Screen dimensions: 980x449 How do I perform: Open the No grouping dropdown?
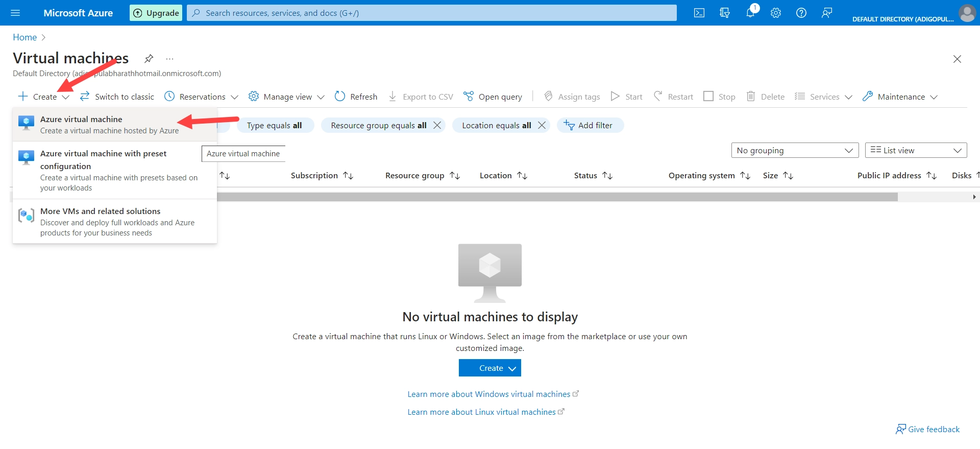click(795, 150)
